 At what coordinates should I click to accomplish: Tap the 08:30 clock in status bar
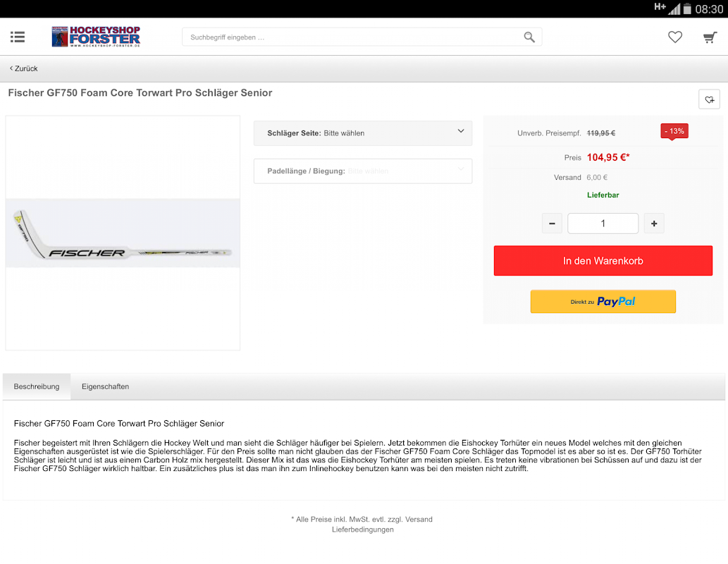[709, 9]
